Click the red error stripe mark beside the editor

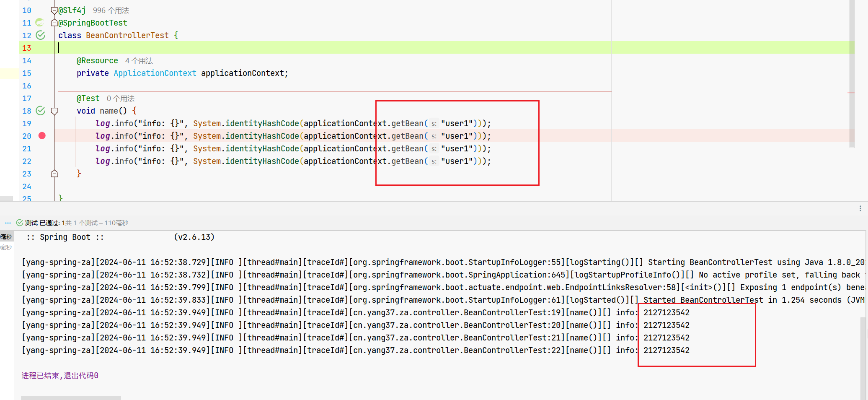[x=851, y=93]
